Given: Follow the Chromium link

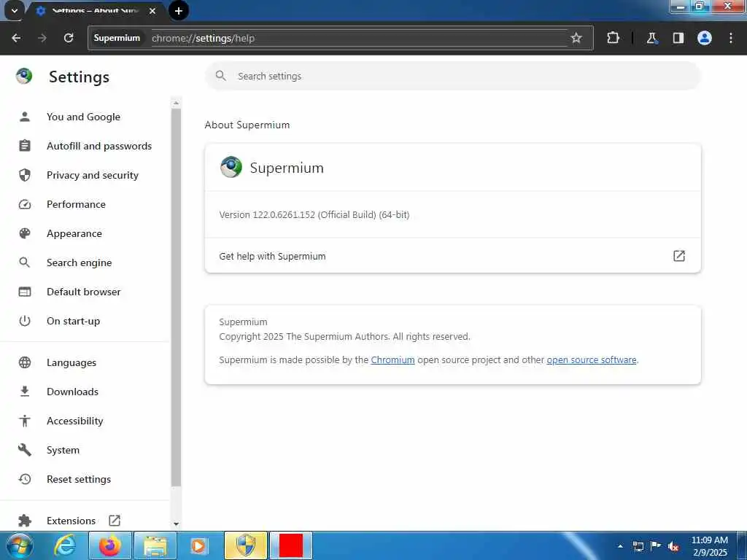Looking at the screenshot, I should (x=392, y=360).
